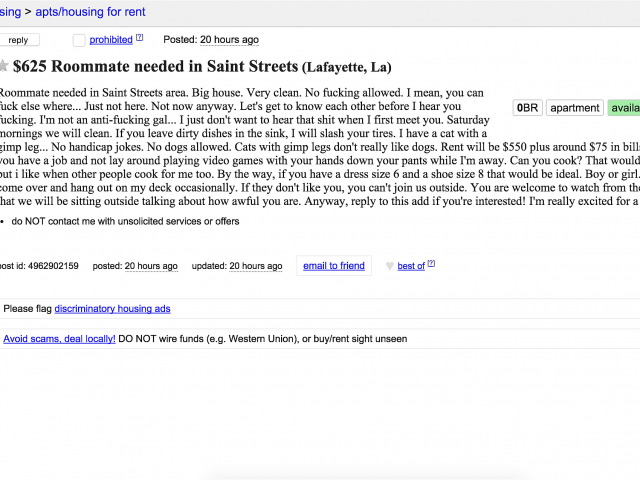640x480 pixels.
Task: Click the green available tag
Action: click(624, 108)
